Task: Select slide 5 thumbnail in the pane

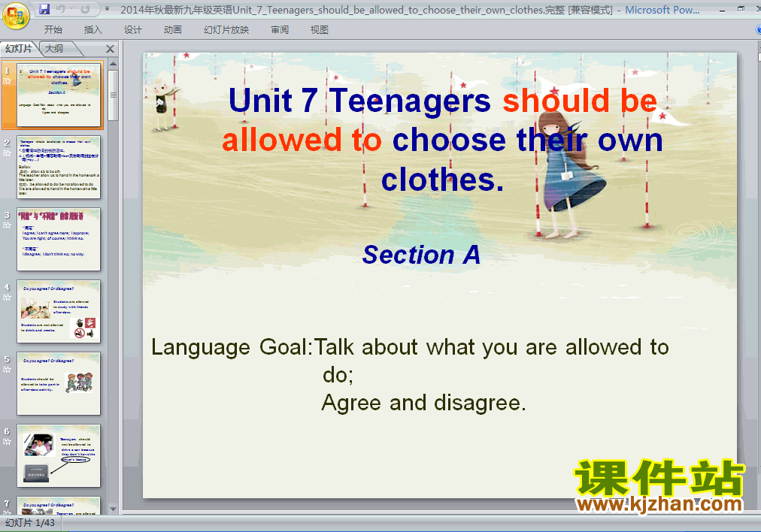Action: pyautogui.click(x=59, y=384)
